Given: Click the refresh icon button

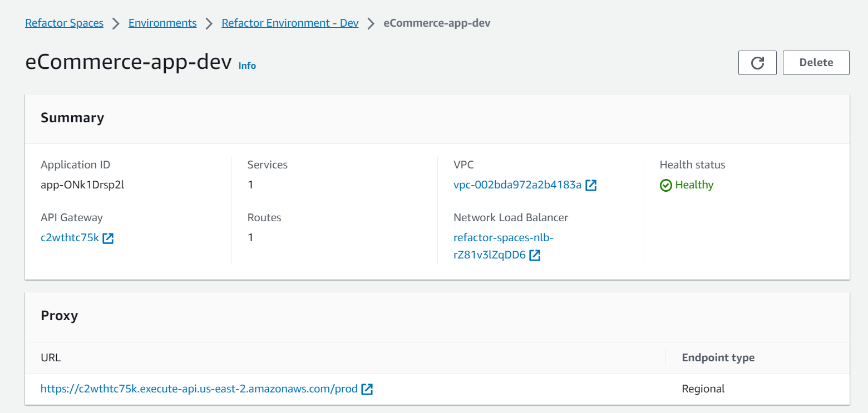Looking at the screenshot, I should pyautogui.click(x=757, y=63).
